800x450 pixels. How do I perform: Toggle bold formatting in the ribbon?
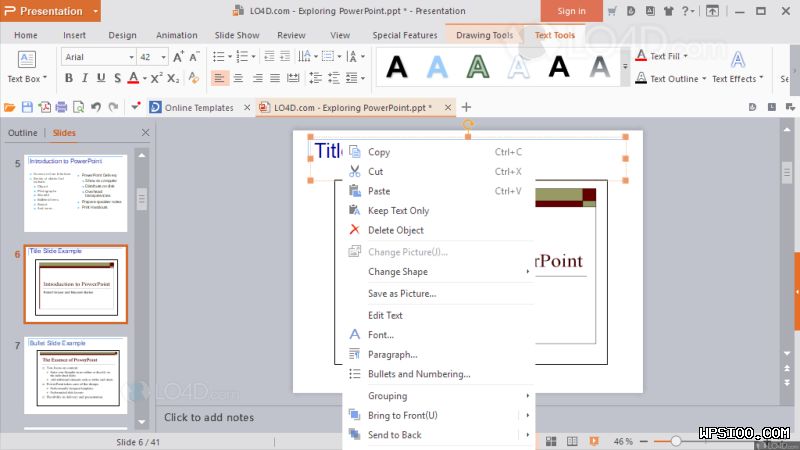point(68,78)
